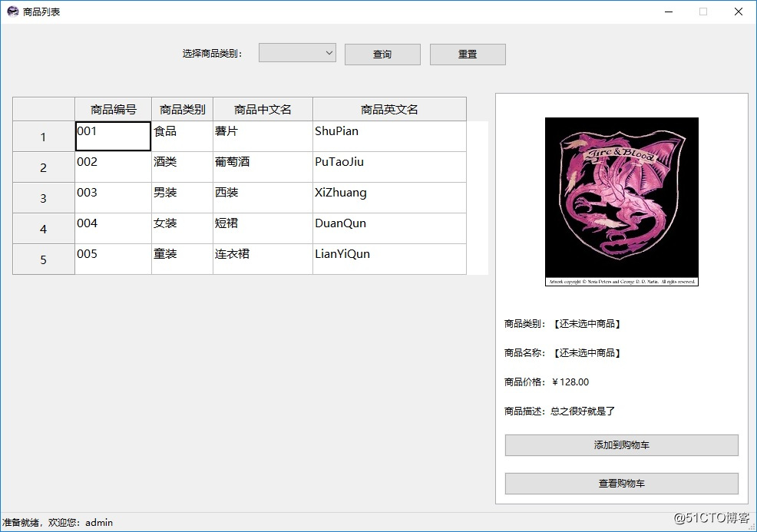Select the 商品中文名 column header
The image size is (757, 532).
point(263,109)
